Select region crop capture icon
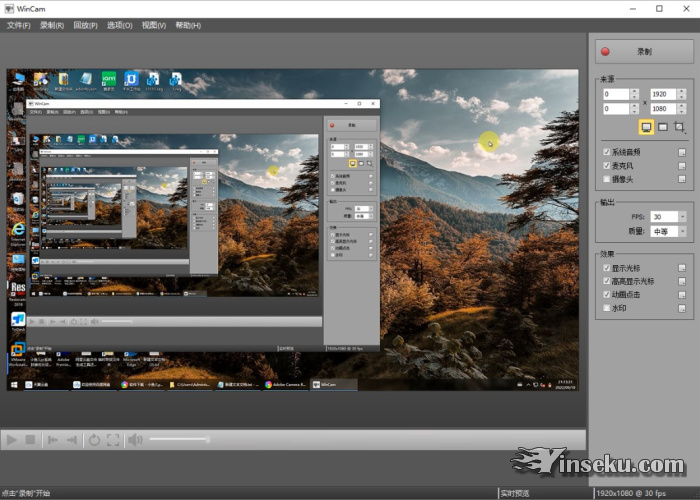Image resolution: width=700 pixels, height=500 pixels. [x=679, y=127]
